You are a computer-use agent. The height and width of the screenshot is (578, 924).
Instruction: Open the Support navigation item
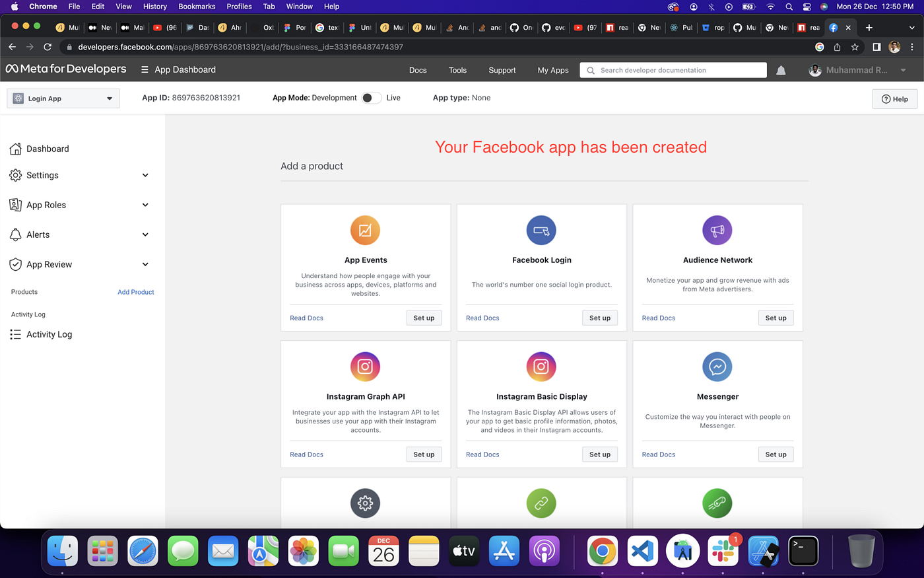pos(502,70)
